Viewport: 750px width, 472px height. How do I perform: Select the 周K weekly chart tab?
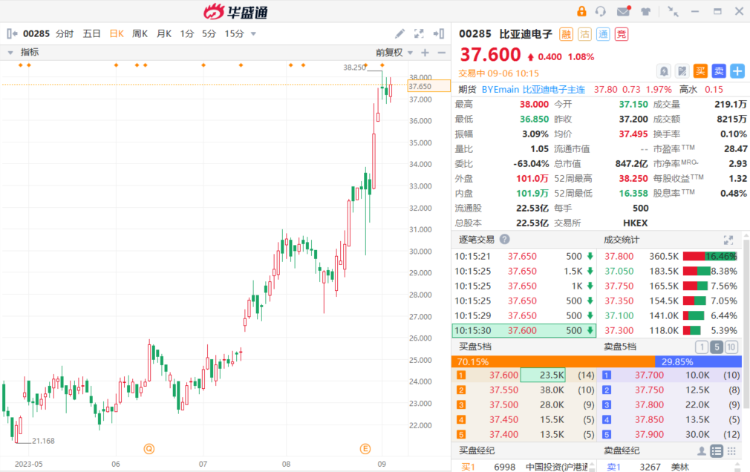point(140,33)
